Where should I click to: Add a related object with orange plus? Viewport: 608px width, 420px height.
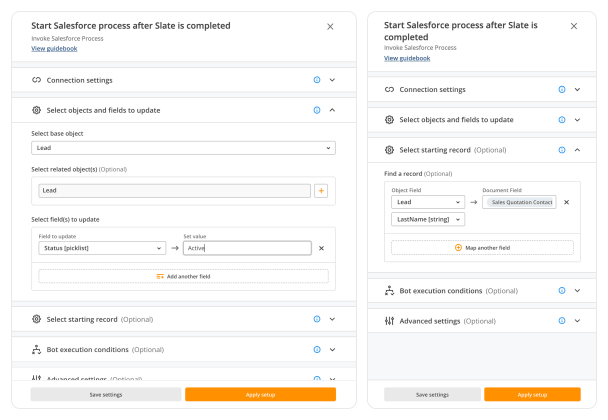click(x=321, y=190)
